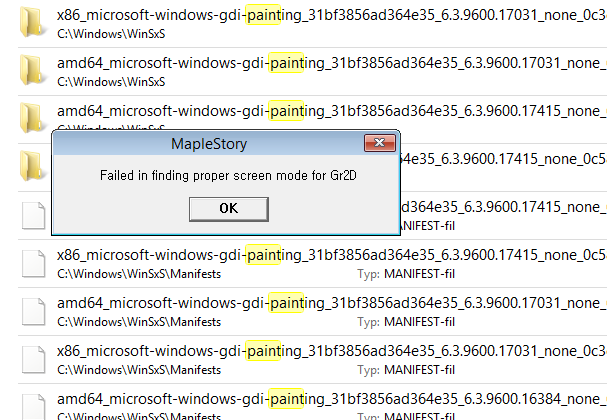Click file icon of x86 17031 manifest

(x=32, y=358)
